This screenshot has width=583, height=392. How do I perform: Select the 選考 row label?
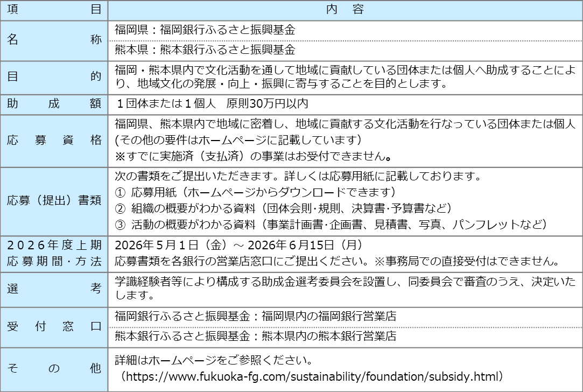(x=54, y=289)
